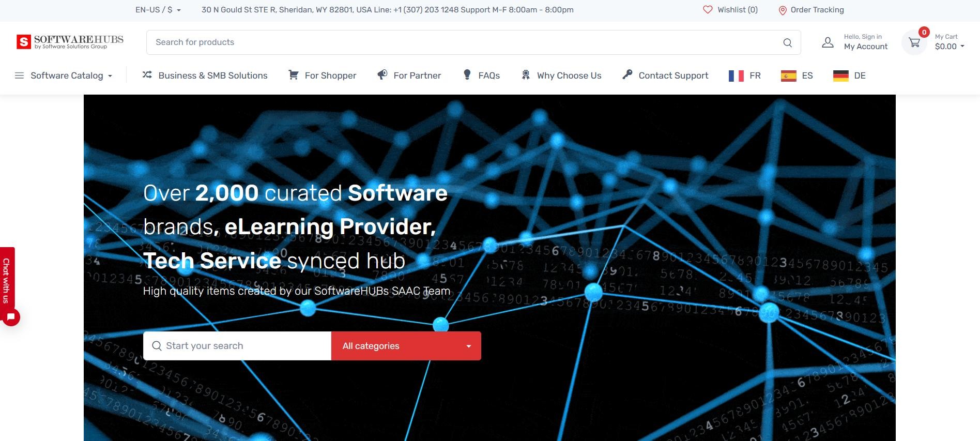Click the red cart count badge
980x441 pixels.
pos(924,32)
